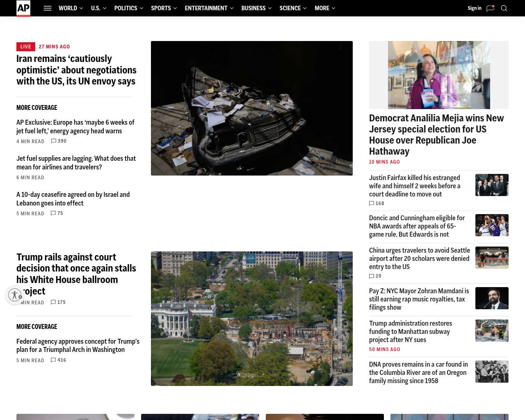Viewport: 525px width, 420px height.
Task: Open the 20 comments on the Seattle airport story
Action: point(375,276)
